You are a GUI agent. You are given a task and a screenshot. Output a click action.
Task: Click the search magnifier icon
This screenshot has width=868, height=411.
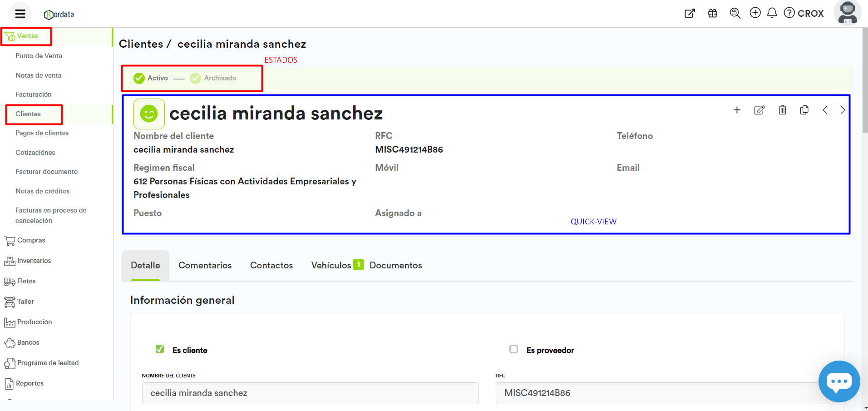[x=735, y=13]
